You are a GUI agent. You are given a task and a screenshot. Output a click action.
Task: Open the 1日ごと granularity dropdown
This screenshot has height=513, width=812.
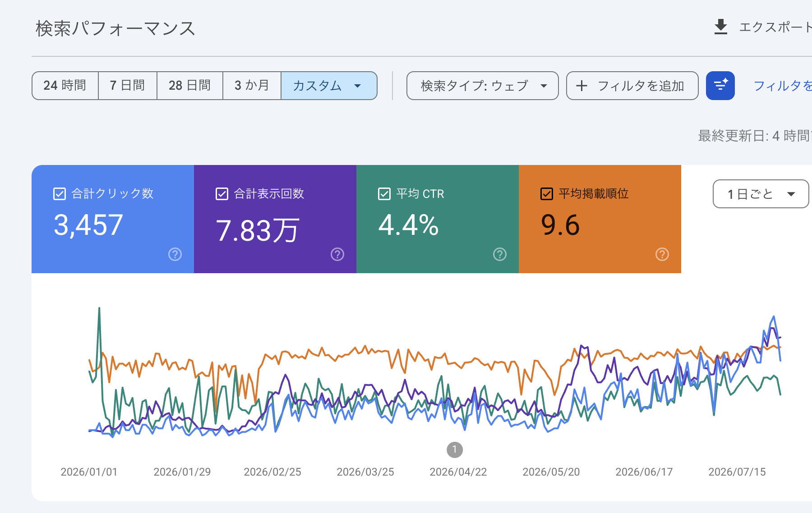(x=761, y=194)
